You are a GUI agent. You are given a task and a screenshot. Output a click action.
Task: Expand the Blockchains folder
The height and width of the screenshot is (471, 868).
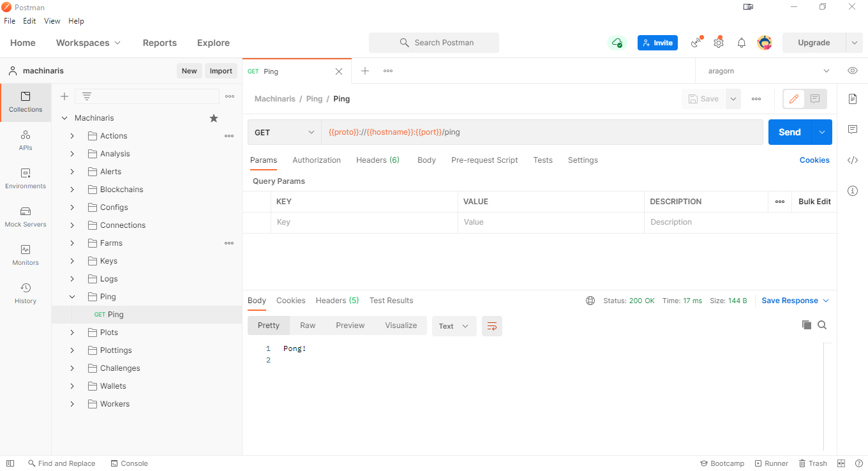point(72,190)
